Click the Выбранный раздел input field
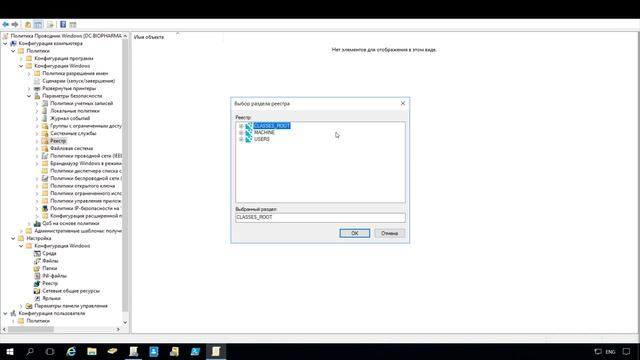640x360 pixels. [320, 217]
